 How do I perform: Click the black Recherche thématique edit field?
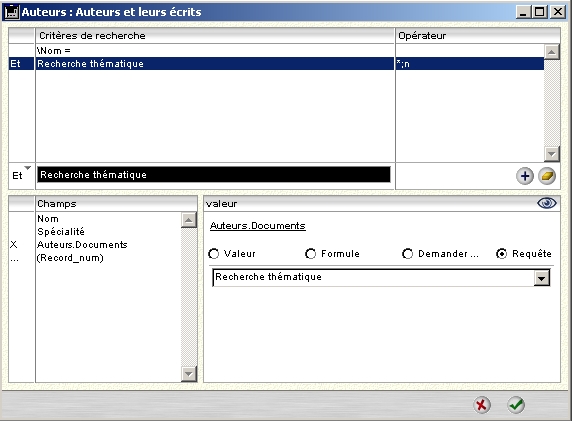(214, 175)
